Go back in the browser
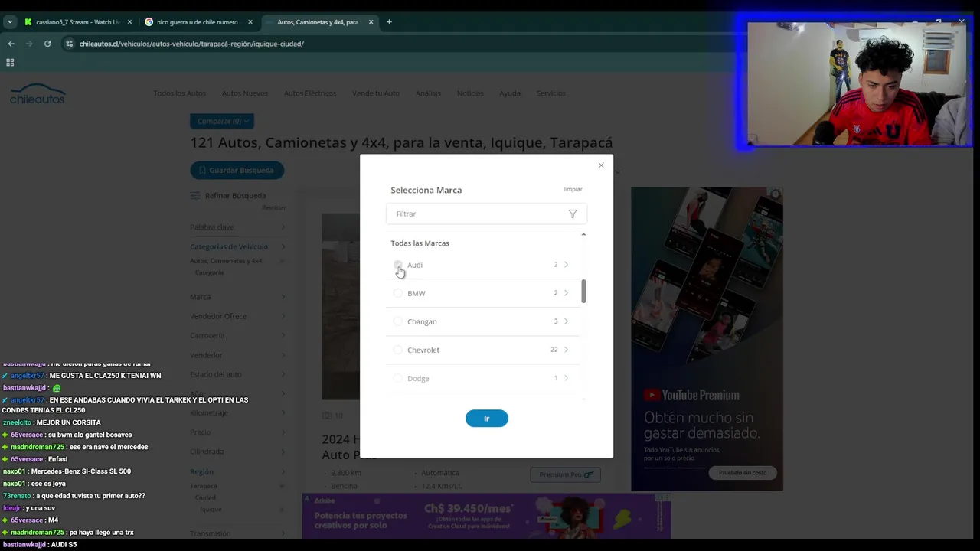Image resolution: width=980 pixels, height=551 pixels. pos(11,44)
